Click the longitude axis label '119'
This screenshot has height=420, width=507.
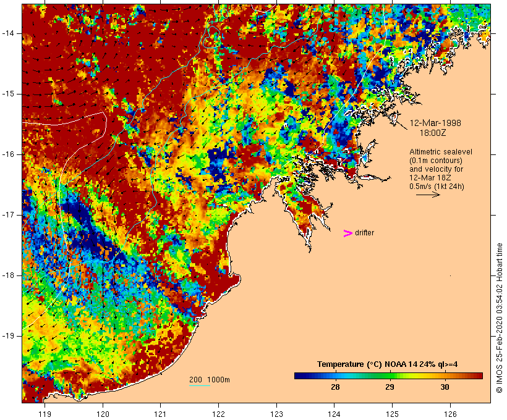pos(45,414)
